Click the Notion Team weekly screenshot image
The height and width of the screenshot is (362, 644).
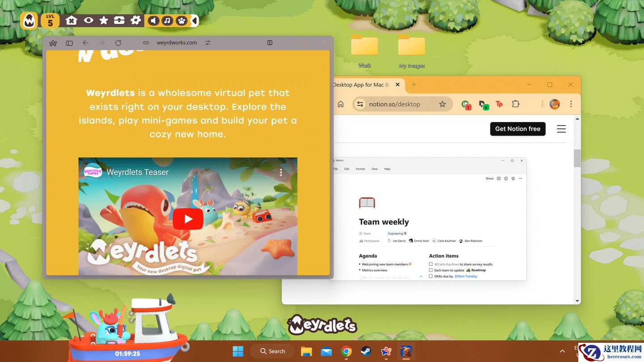[x=429, y=219]
